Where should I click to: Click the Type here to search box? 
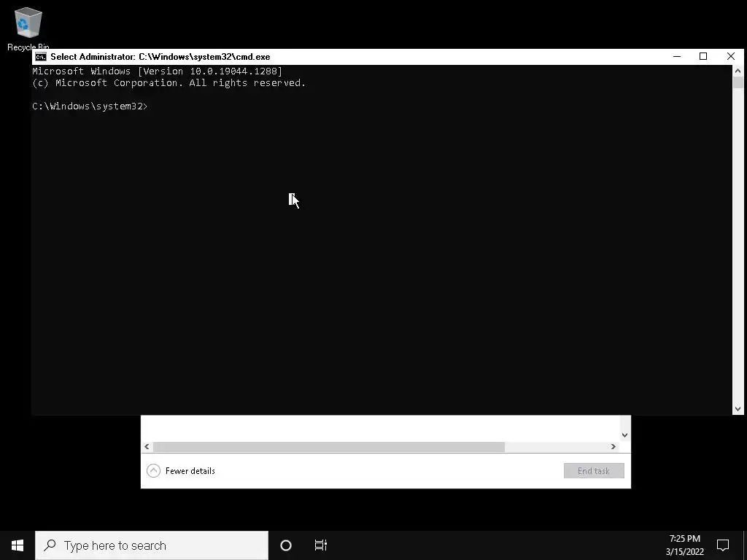(x=152, y=545)
